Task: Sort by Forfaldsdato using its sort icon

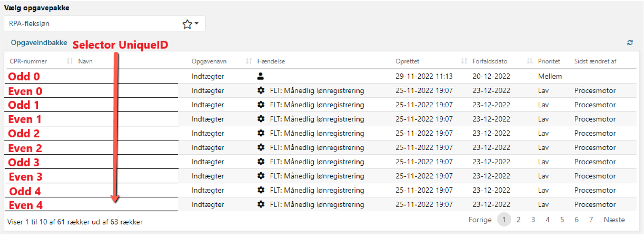Action: pos(530,61)
